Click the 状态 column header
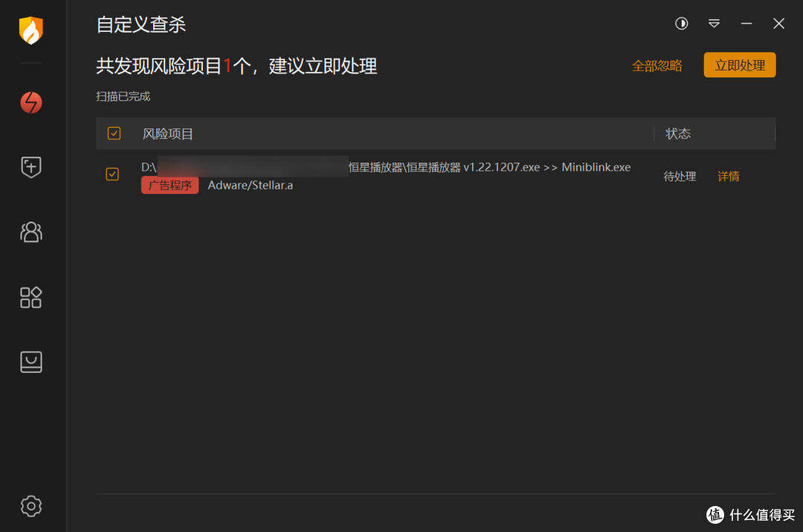The width and height of the screenshot is (803, 532). tap(677, 134)
